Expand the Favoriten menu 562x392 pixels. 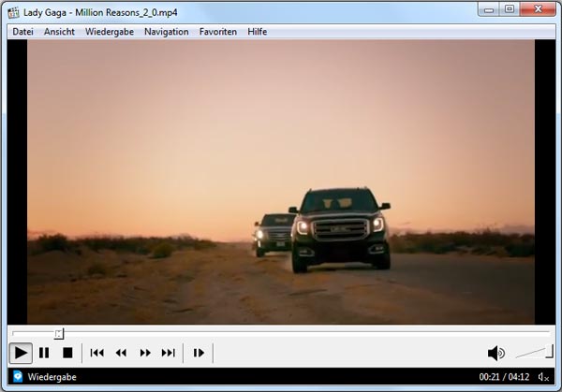pyautogui.click(x=217, y=32)
